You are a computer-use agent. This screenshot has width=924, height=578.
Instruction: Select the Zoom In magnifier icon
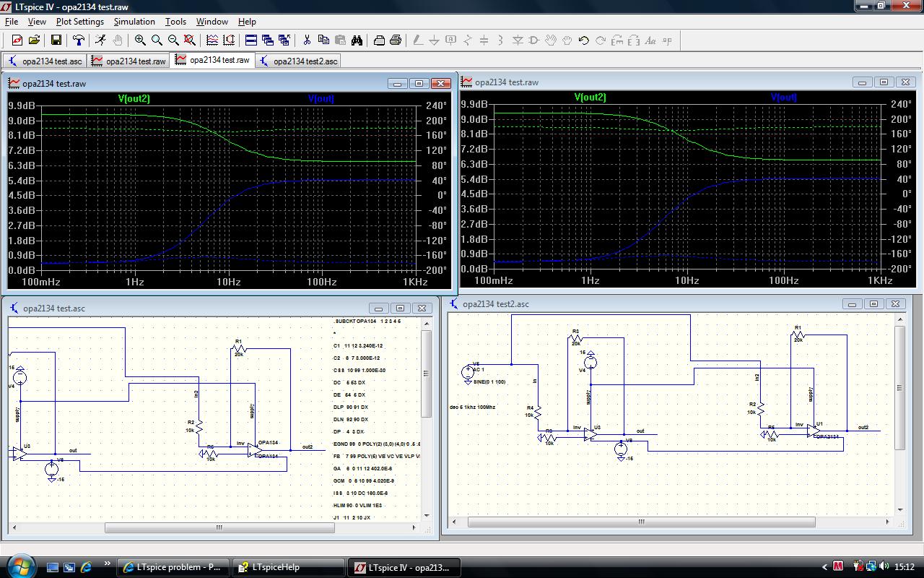click(x=140, y=40)
